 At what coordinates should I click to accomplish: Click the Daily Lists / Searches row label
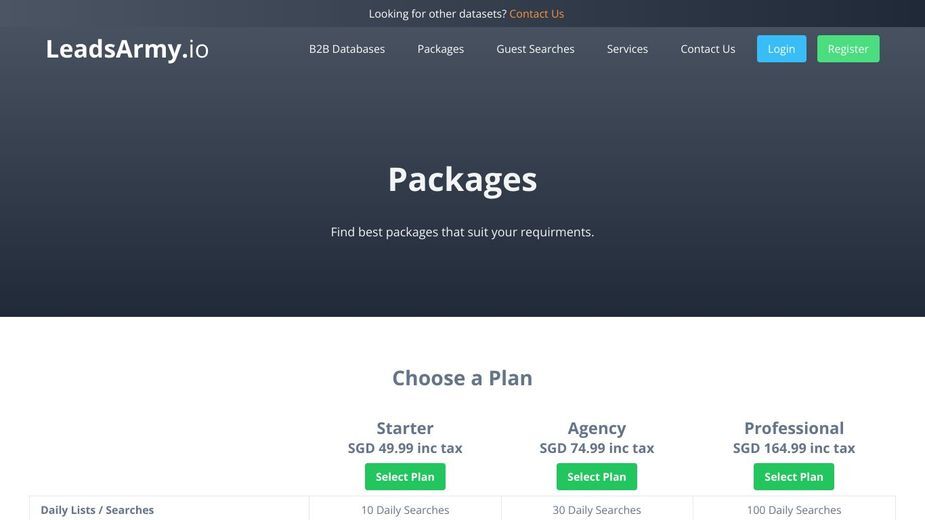point(97,510)
